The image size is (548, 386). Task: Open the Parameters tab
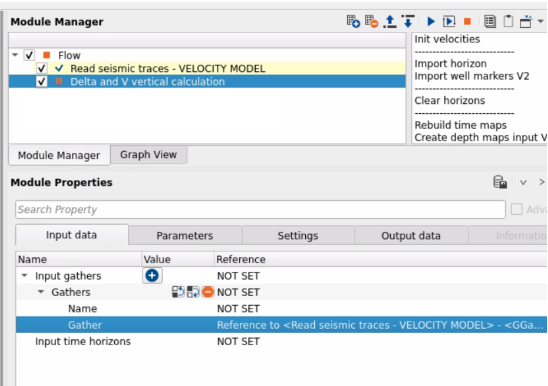click(x=185, y=236)
